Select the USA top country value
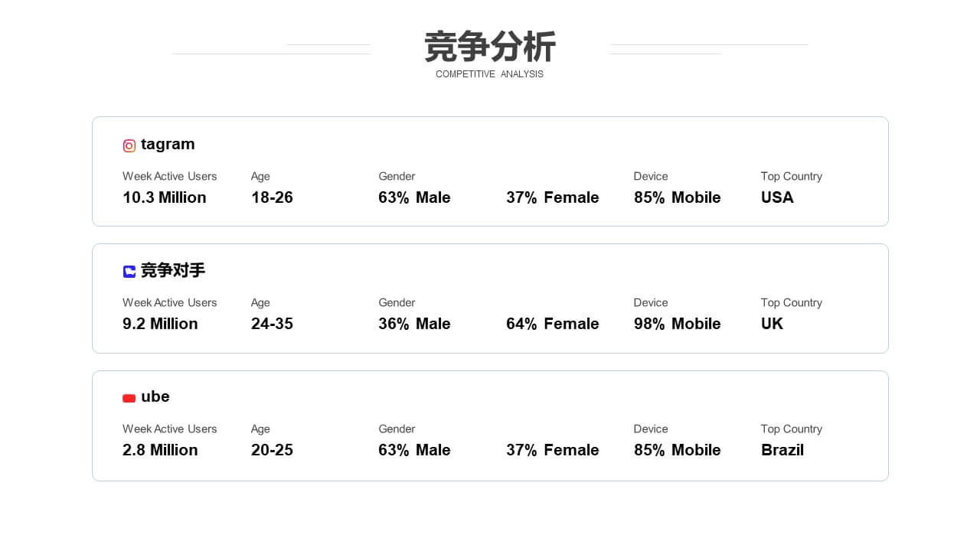 click(x=777, y=197)
